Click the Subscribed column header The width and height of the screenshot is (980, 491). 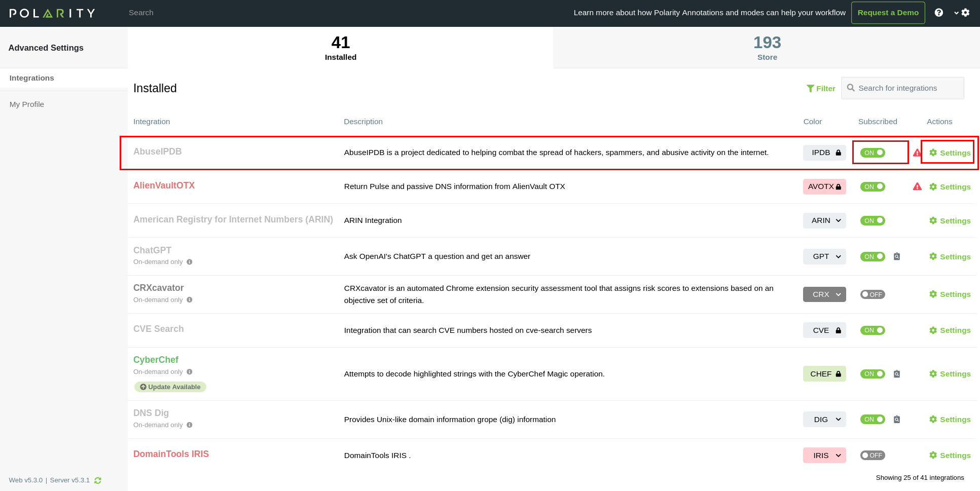tap(878, 122)
